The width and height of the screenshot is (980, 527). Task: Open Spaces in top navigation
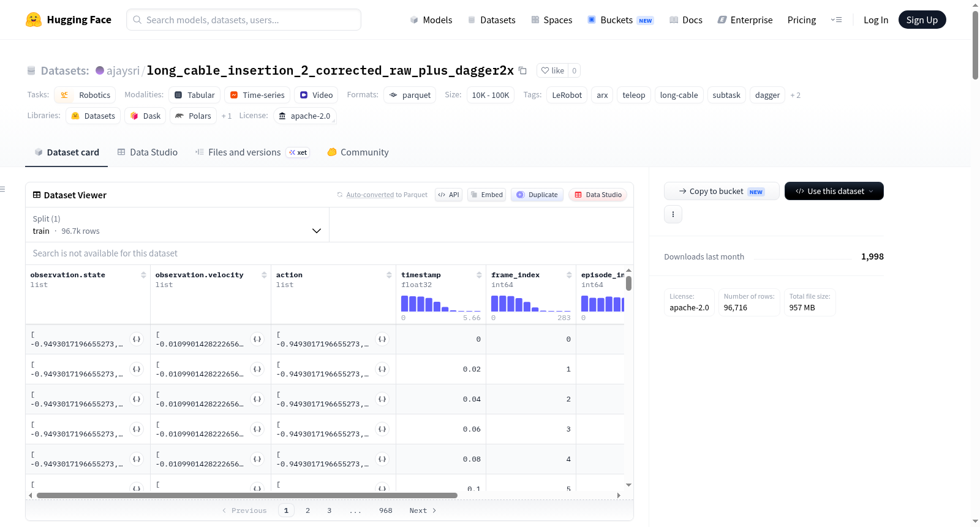pyautogui.click(x=551, y=20)
